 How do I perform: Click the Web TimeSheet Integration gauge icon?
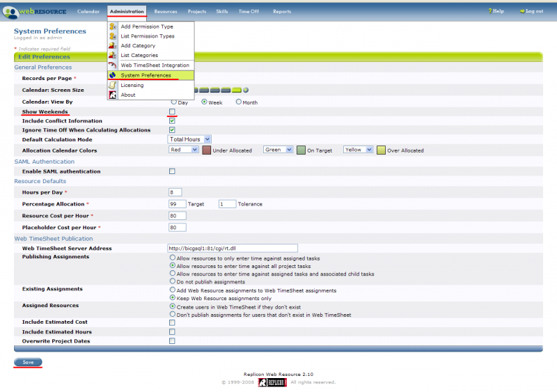[x=113, y=65]
